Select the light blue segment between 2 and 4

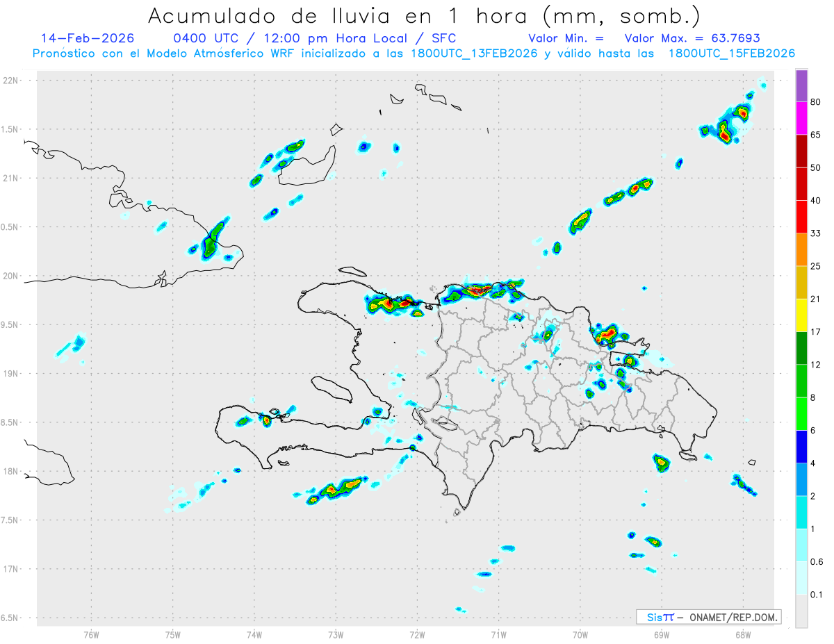[801, 479]
